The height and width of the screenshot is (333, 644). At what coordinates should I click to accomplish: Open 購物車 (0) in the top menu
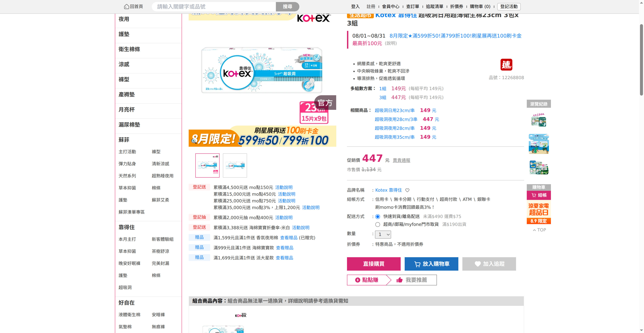tap(480, 7)
